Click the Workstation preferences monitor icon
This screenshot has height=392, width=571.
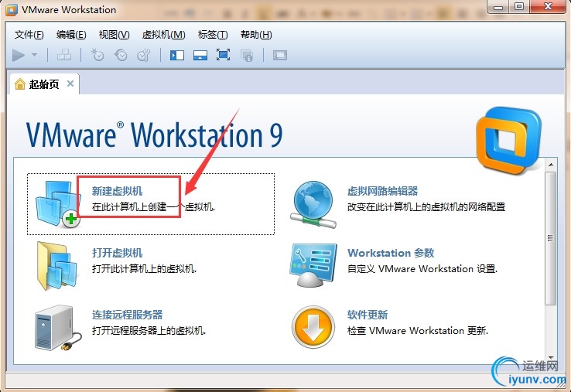pyautogui.click(x=313, y=265)
